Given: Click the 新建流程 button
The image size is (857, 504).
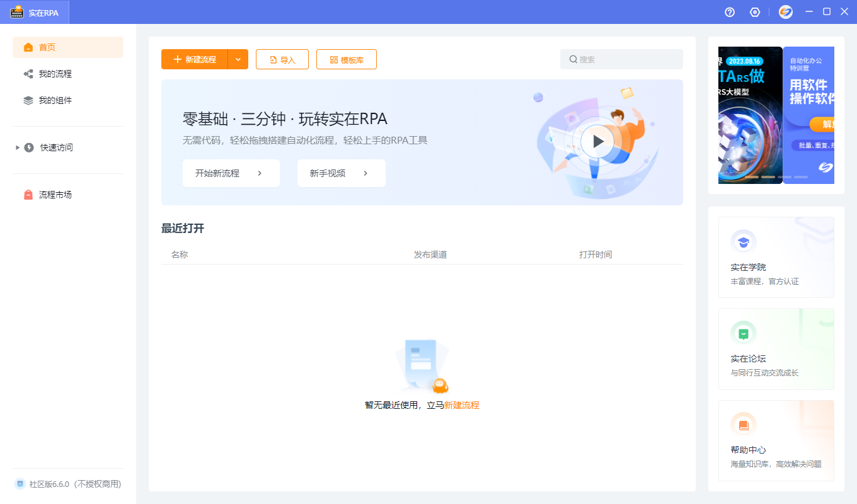Looking at the screenshot, I should (195, 59).
